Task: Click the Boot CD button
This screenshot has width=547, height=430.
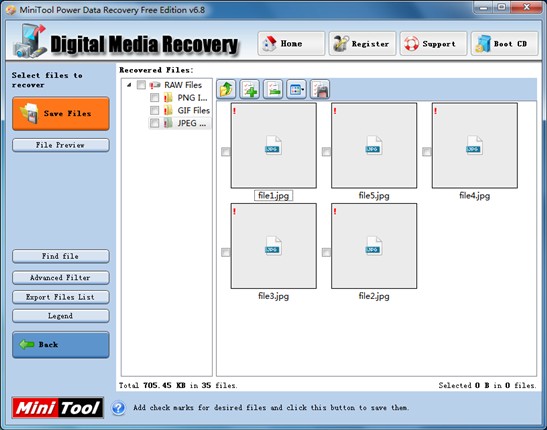Action: click(x=504, y=44)
